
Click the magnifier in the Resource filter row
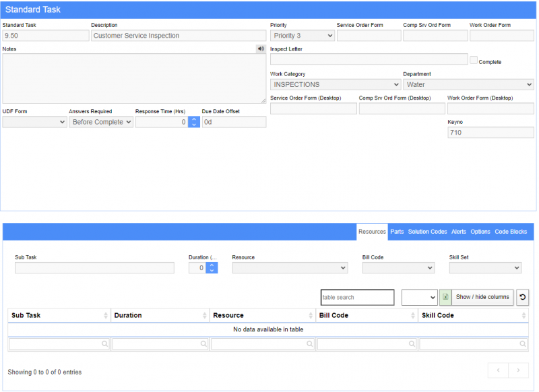[309, 344]
